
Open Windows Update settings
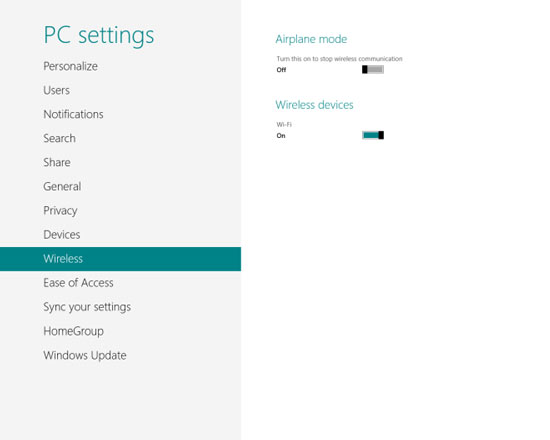pos(85,355)
